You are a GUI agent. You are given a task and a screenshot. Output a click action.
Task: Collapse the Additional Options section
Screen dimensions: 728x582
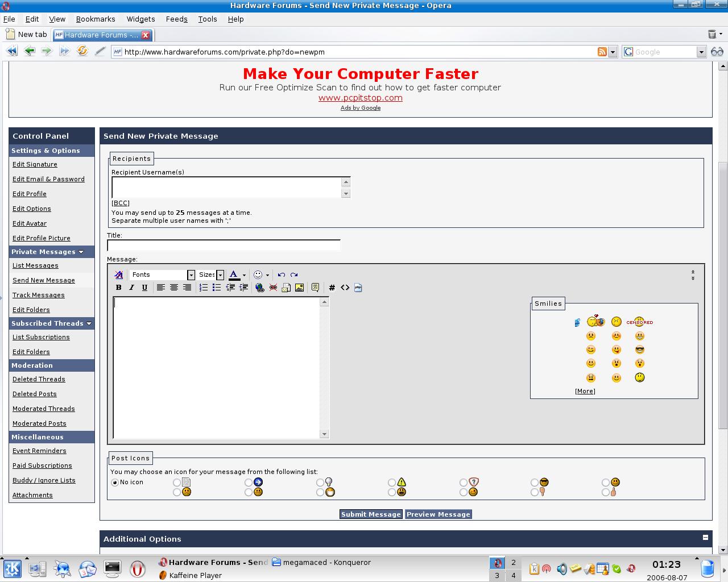705,537
